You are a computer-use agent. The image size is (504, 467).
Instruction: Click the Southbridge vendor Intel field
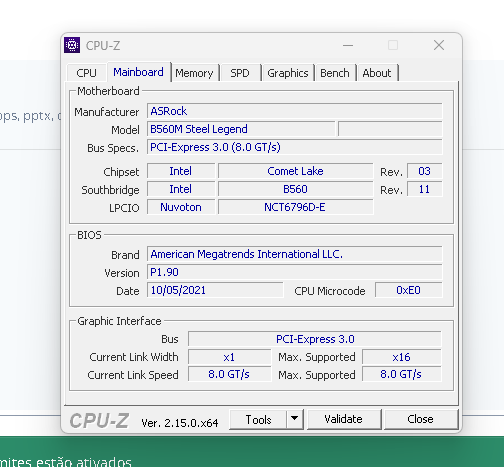181,189
